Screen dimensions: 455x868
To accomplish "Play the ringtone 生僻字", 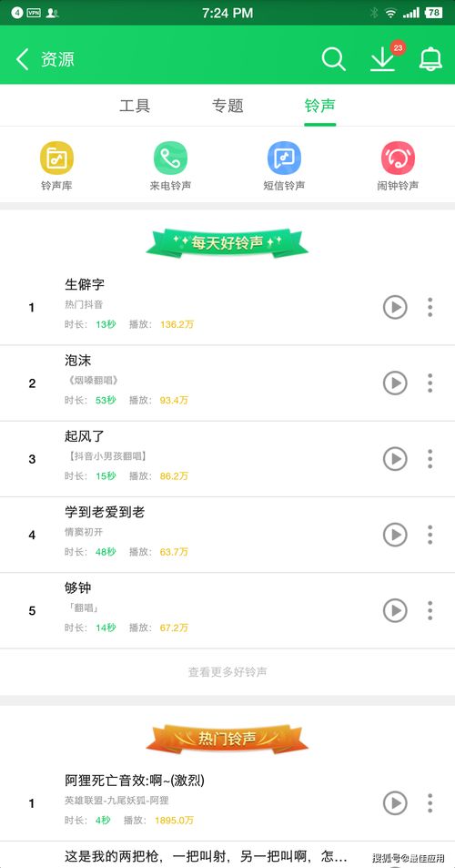I will 395,307.
